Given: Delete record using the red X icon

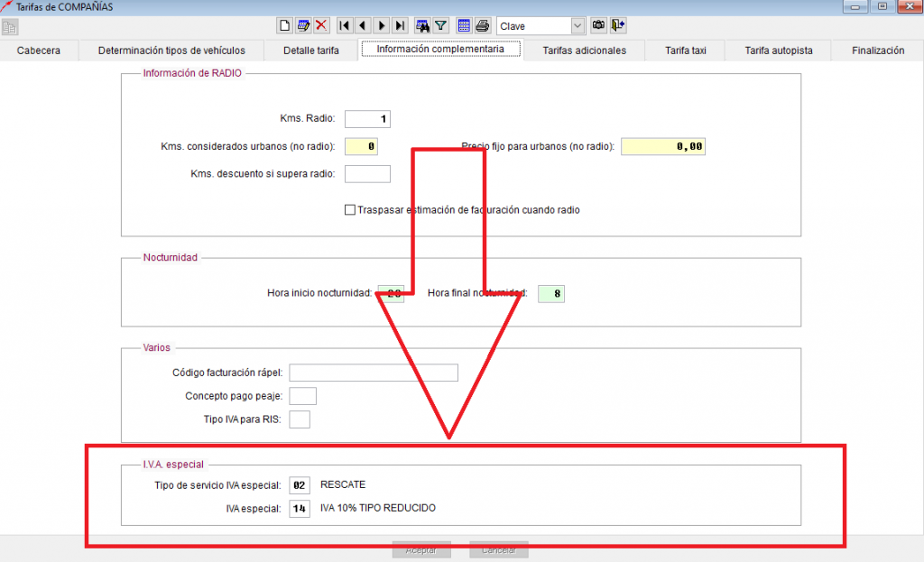Looking at the screenshot, I should 321,26.
